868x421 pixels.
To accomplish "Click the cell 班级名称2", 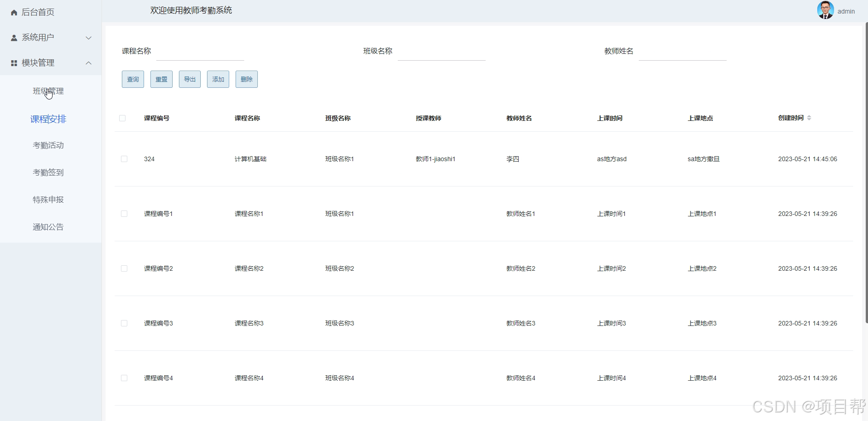I will point(339,268).
